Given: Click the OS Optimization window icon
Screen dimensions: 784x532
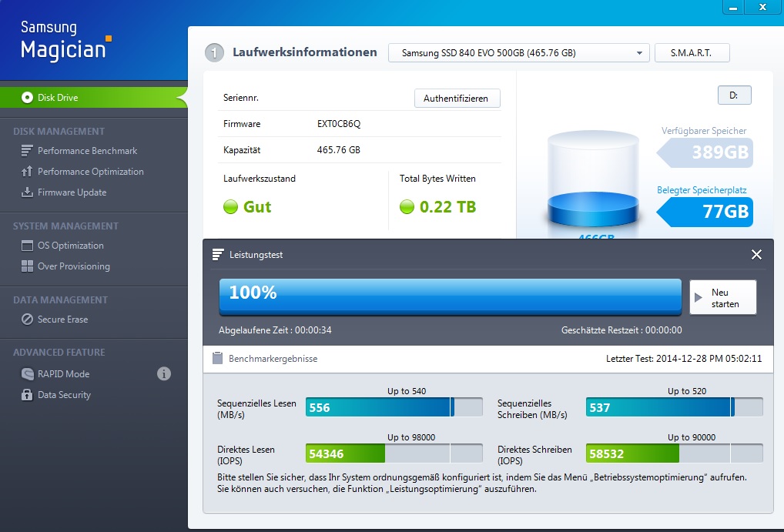Looking at the screenshot, I should point(27,246).
